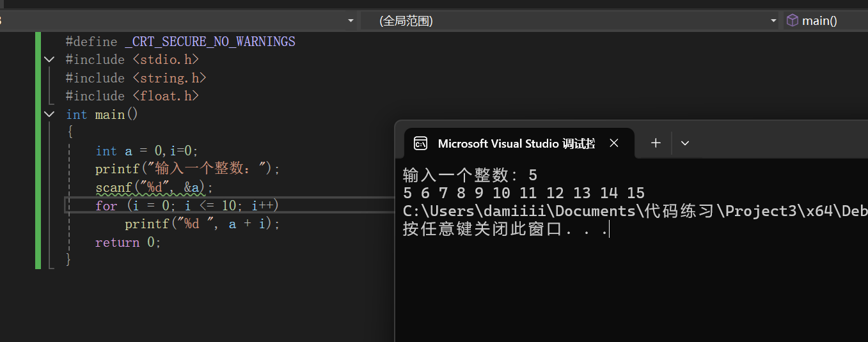
Task: Open a new terminal tab with plus button
Action: 656,143
